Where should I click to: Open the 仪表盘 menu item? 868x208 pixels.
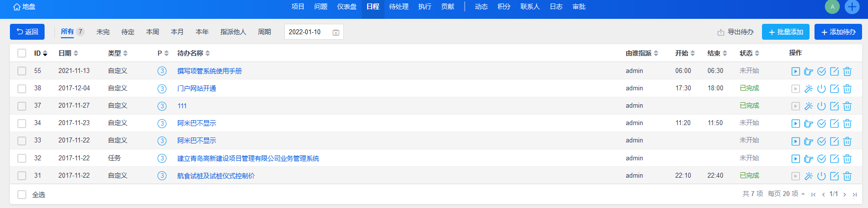347,7
